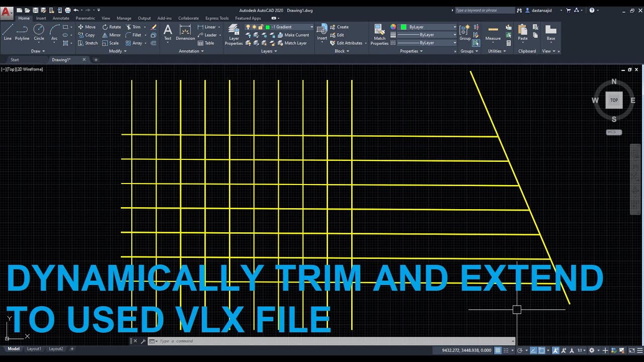Toggle snap mode in status bar
This screenshot has height=362, width=644.
[506, 350]
